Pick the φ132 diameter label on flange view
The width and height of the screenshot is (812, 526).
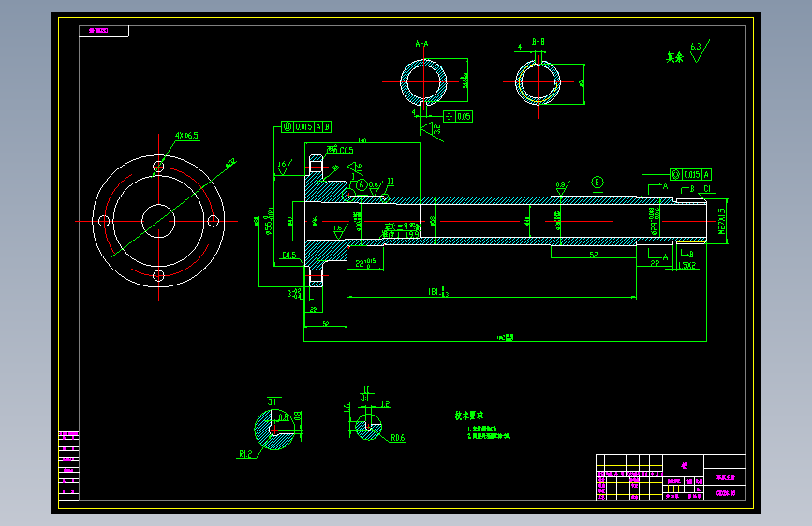tap(230, 163)
